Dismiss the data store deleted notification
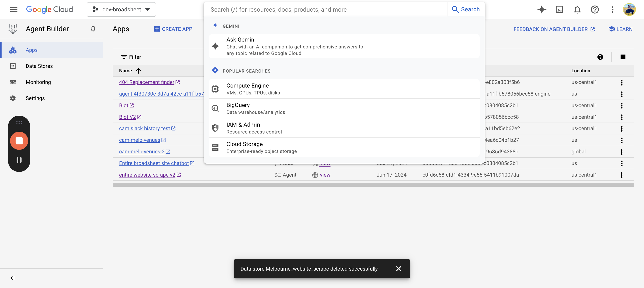The image size is (644, 288). [x=398, y=269]
